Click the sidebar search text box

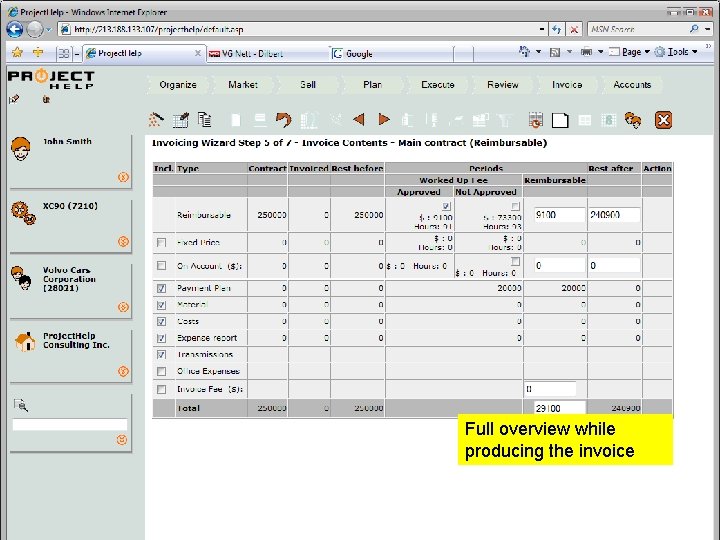click(70, 425)
